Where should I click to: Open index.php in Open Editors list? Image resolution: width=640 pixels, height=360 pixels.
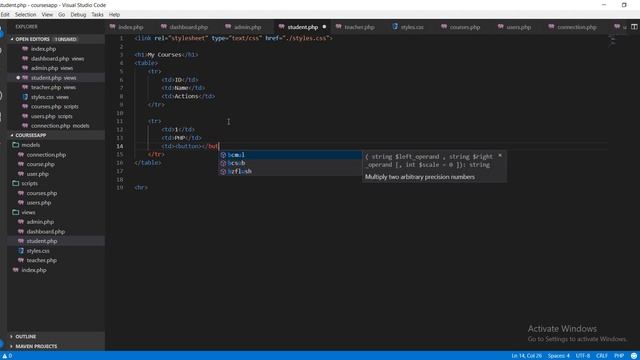43,49
